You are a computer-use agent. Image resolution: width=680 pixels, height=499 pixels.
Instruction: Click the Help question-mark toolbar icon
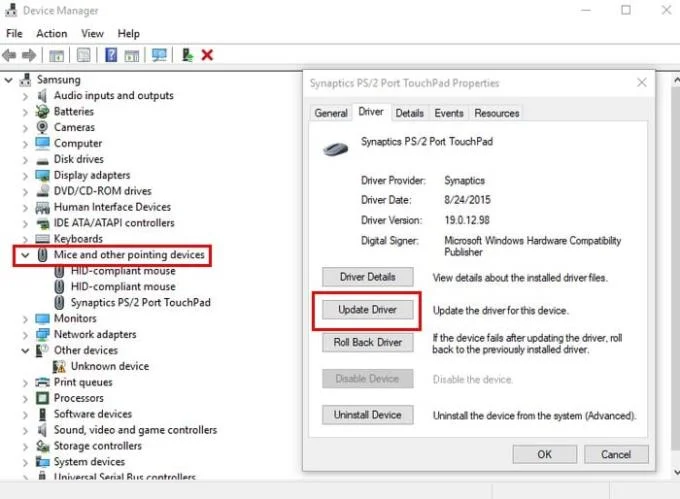pyautogui.click(x=111, y=55)
